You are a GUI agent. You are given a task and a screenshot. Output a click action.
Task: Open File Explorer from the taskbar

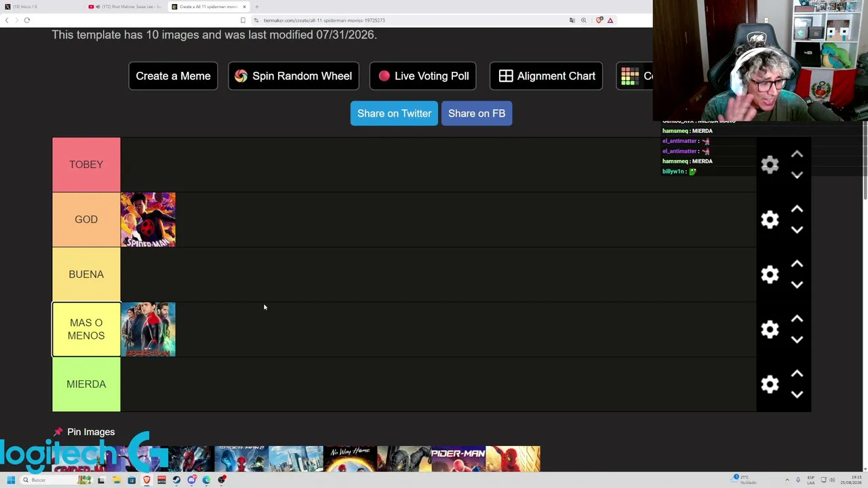[117, 480]
